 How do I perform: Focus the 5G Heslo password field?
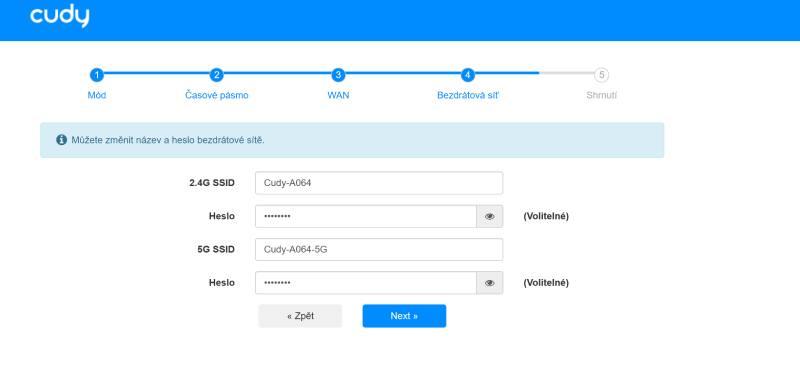point(366,283)
